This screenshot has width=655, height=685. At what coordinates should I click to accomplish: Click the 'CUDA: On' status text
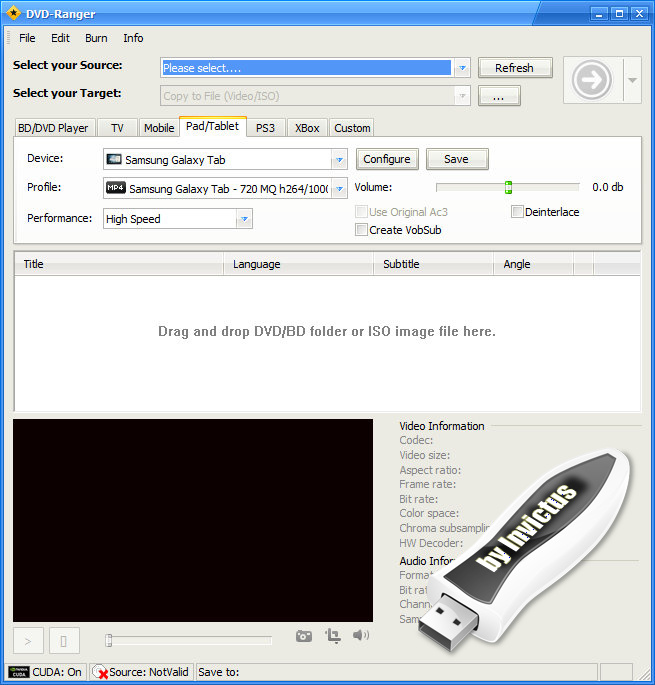(x=57, y=672)
